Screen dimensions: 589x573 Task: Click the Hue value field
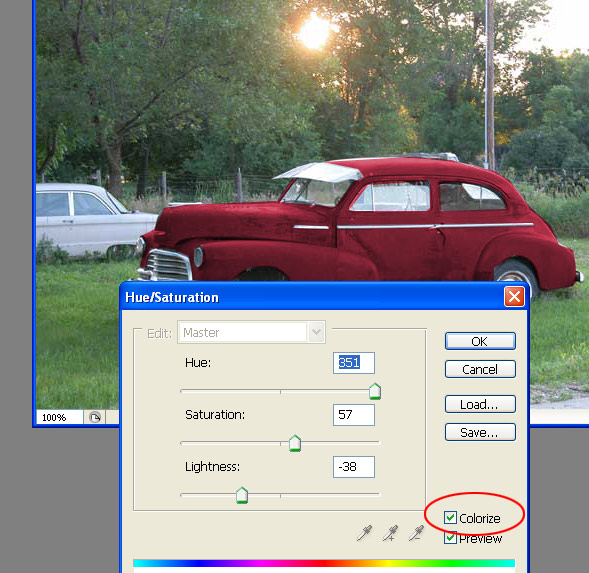[x=353, y=363]
